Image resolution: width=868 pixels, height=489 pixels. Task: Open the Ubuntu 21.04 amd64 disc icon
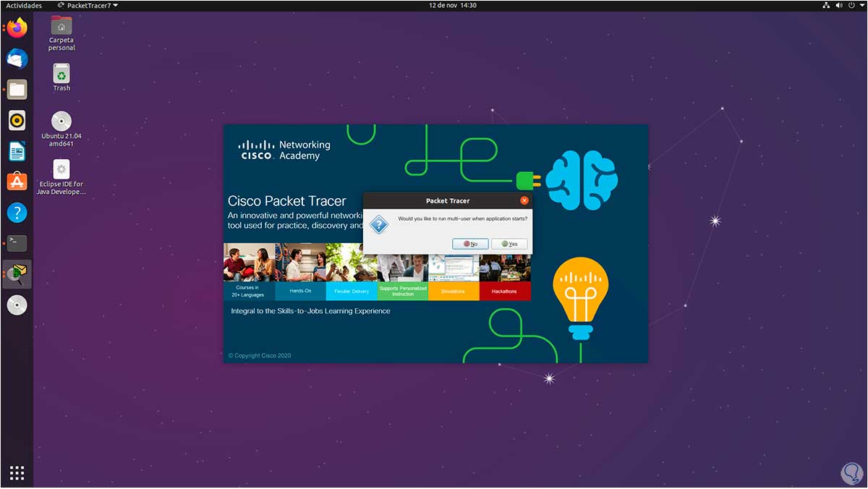(61, 129)
